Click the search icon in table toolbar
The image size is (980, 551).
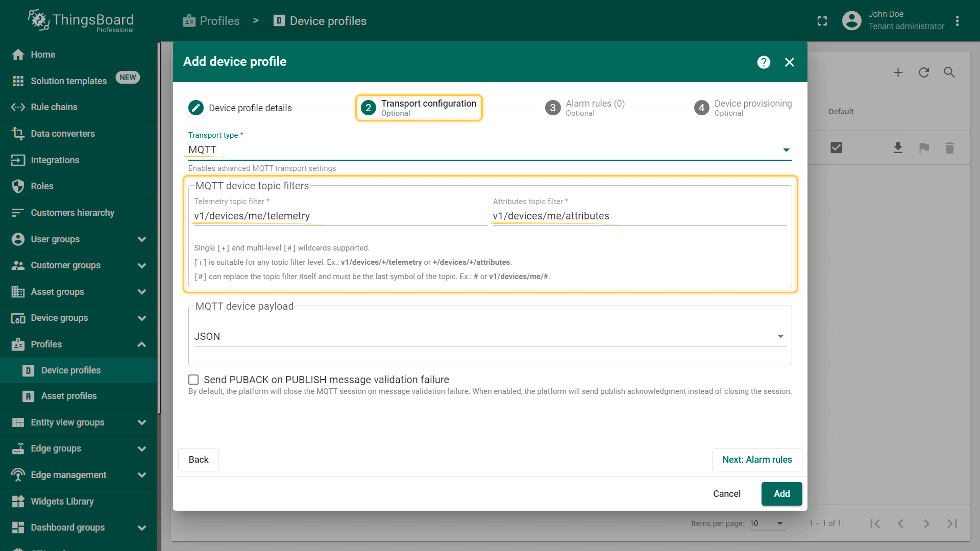(949, 72)
